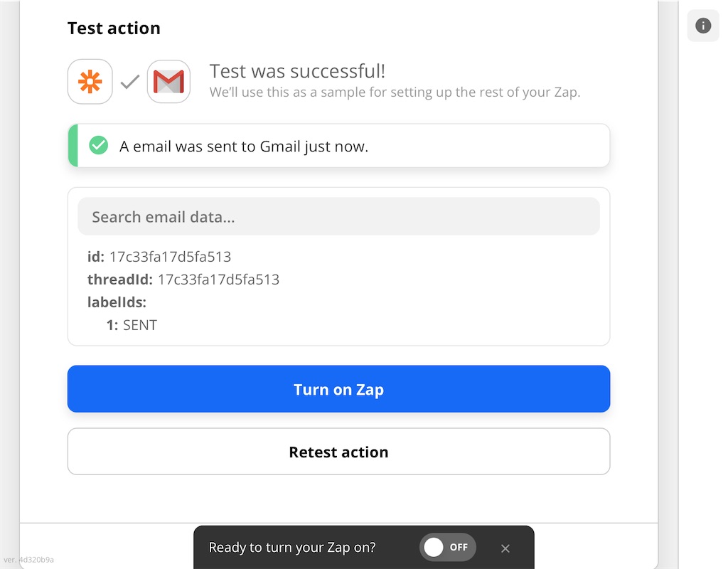The width and height of the screenshot is (728, 569).
Task: Focus the 'Search email data...' field
Action: (338, 217)
